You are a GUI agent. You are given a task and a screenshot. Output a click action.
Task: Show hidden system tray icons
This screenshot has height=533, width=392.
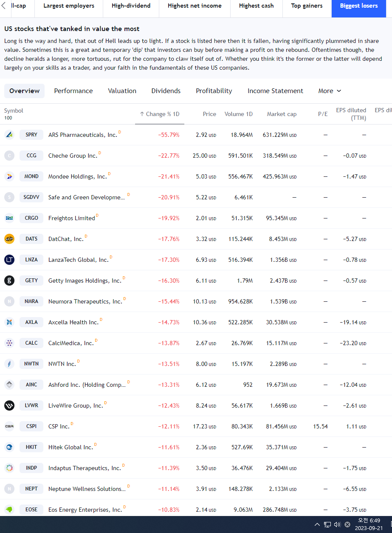coord(317,524)
